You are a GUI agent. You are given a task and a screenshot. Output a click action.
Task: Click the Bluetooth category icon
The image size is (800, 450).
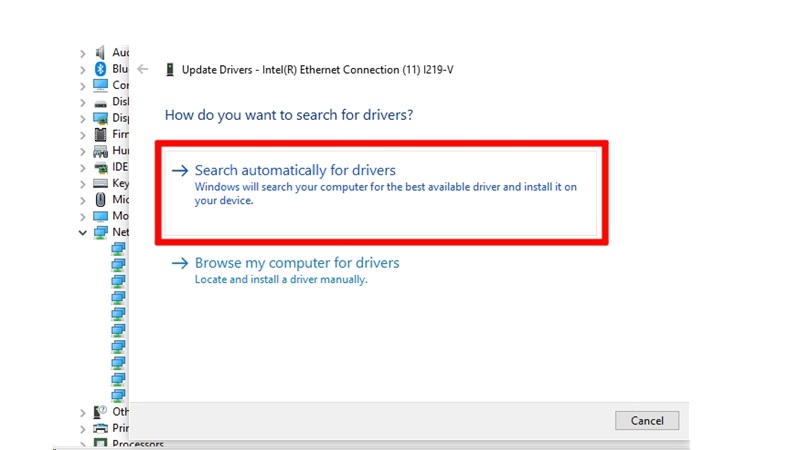(x=100, y=69)
